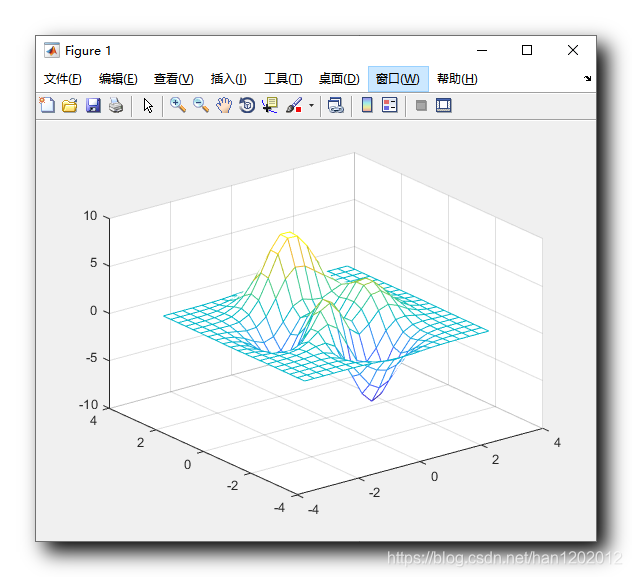Image resolution: width=632 pixels, height=577 pixels.
Task: Click the Link Plot toolbar icon
Action: 335,106
